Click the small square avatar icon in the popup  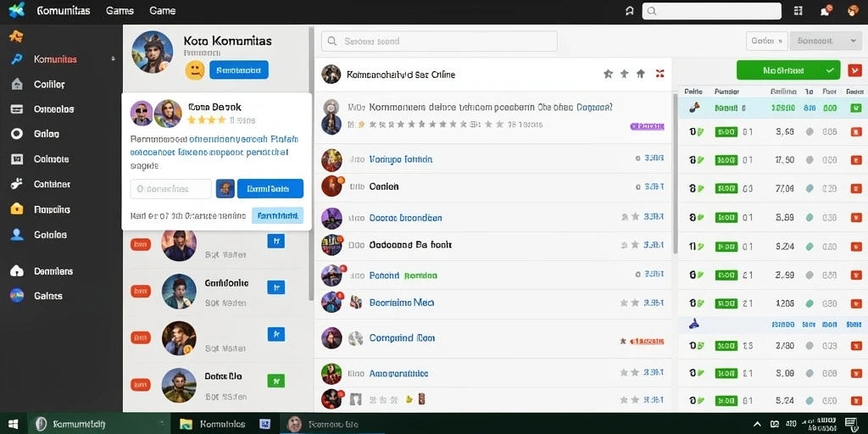[x=225, y=189]
